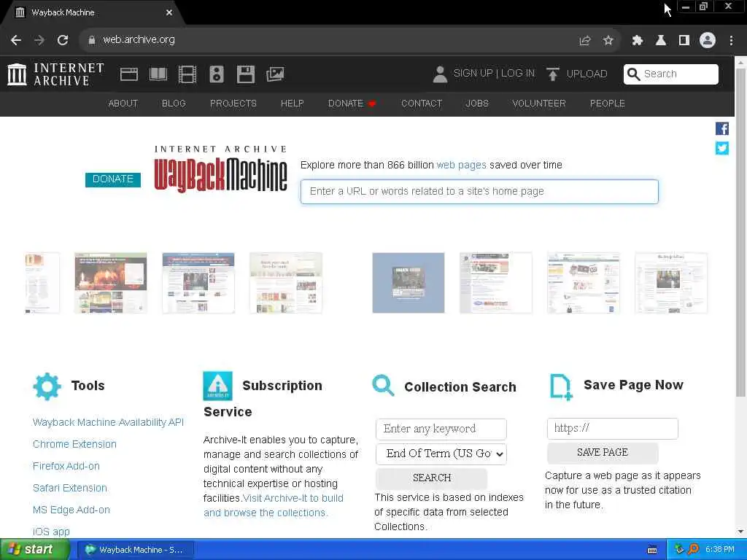Open the share page icon in address bar
This screenshot has width=747, height=560.
[x=585, y=41]
